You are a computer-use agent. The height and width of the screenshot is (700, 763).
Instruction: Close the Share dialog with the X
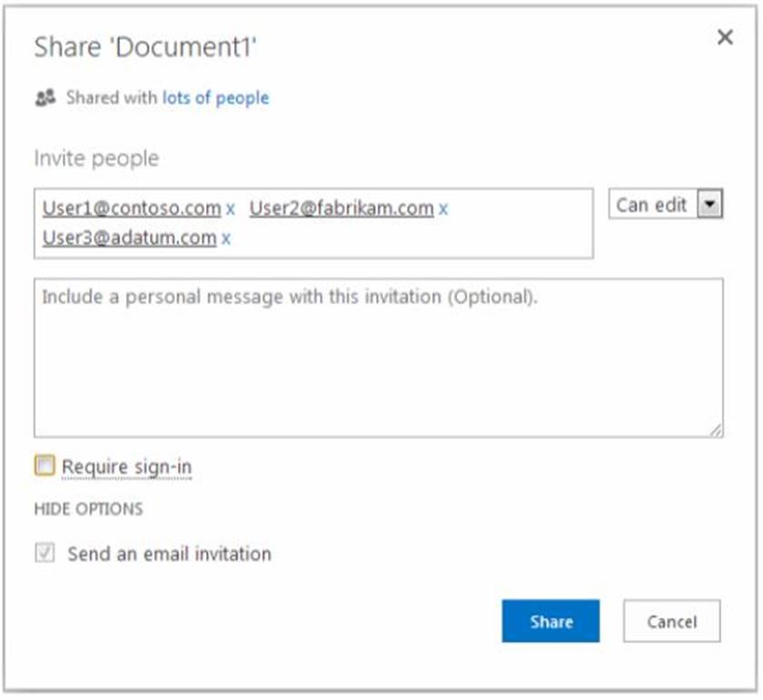(724, 38)
